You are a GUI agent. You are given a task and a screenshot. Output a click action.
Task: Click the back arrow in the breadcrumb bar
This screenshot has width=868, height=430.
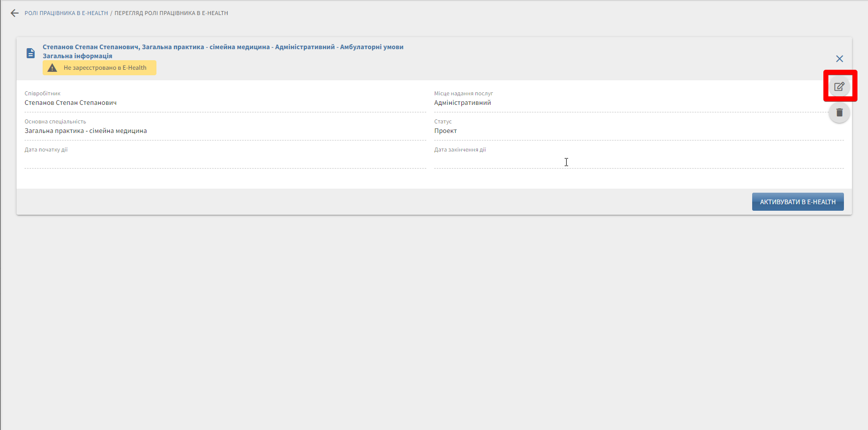pyautogui.click(x=15, y=13)
